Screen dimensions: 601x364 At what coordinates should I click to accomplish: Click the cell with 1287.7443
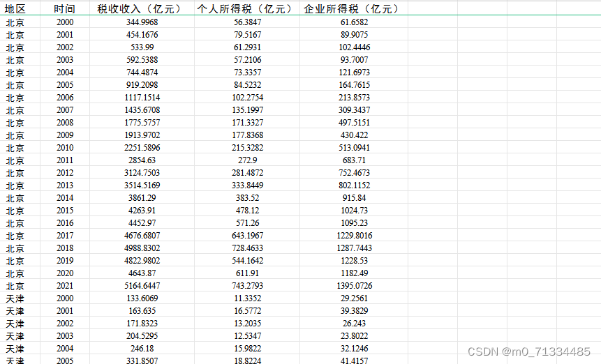pos(354,248)
